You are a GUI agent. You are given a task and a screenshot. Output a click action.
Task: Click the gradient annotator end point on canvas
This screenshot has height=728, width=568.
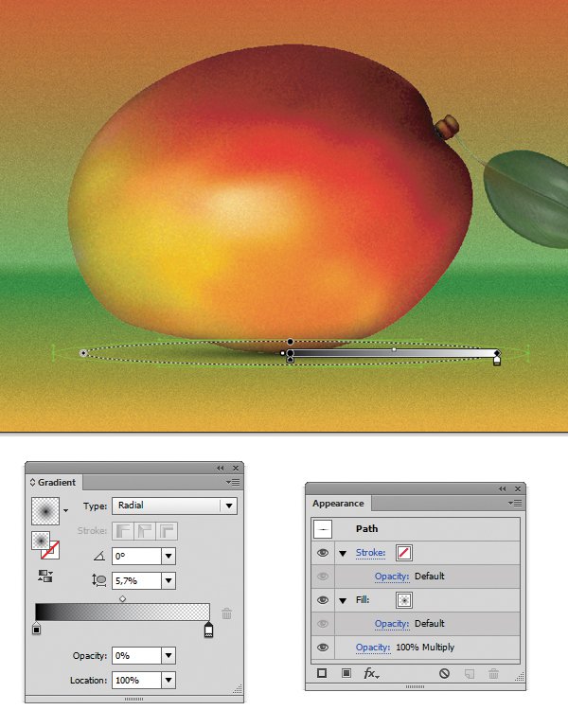[x=497, y=353]
